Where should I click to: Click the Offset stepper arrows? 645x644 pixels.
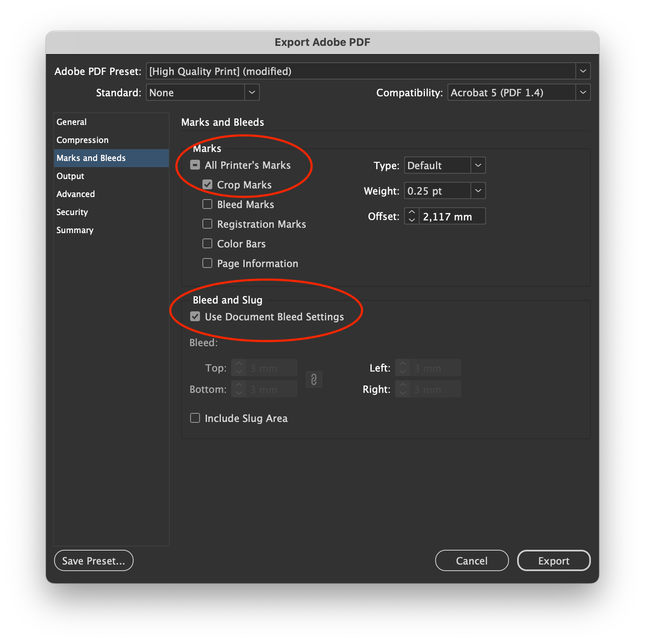pyautogui.click(x=412, y=216)
